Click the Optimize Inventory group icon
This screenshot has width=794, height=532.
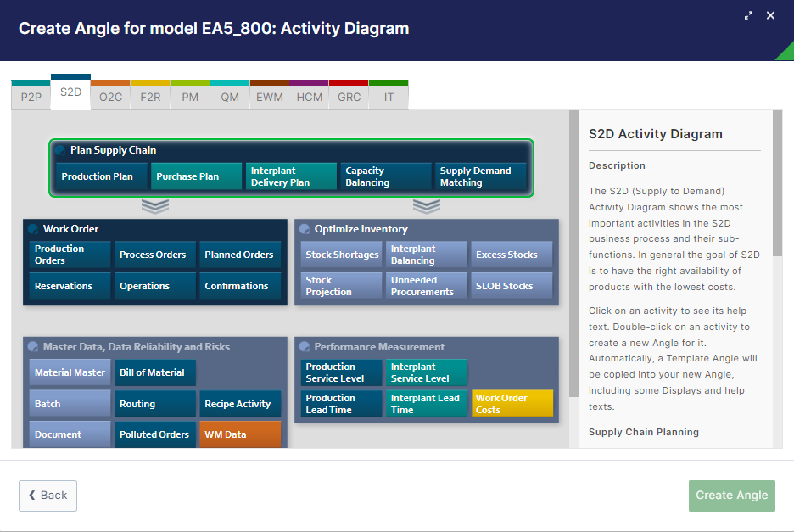point(305,229)
